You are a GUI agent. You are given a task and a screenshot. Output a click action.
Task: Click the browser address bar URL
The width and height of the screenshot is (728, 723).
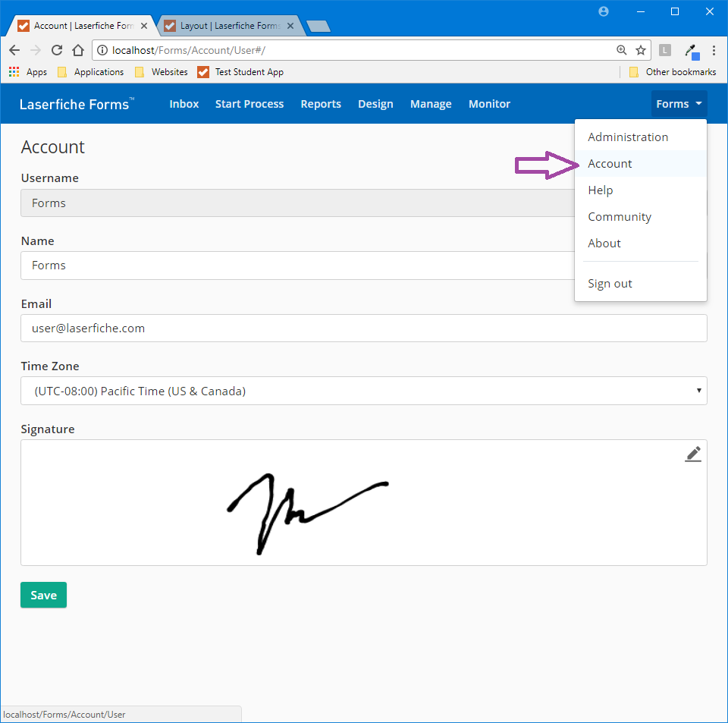coord(189,50)
